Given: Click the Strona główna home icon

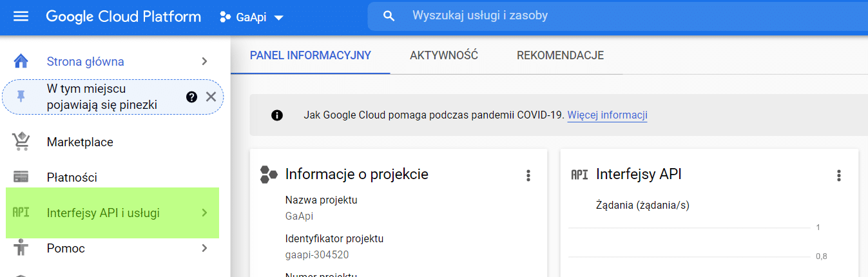Looking at the screenshot, I should tap(21, 62).
